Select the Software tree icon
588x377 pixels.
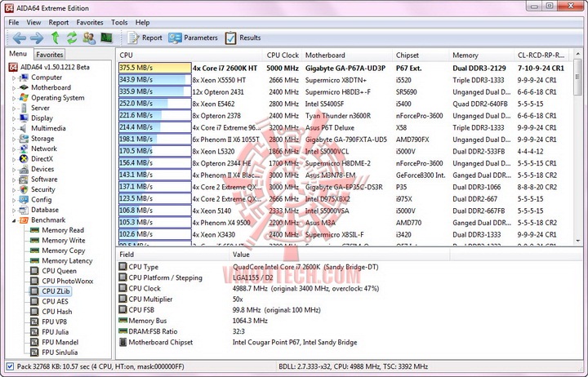pyautogui.click(x=24, y=180)
